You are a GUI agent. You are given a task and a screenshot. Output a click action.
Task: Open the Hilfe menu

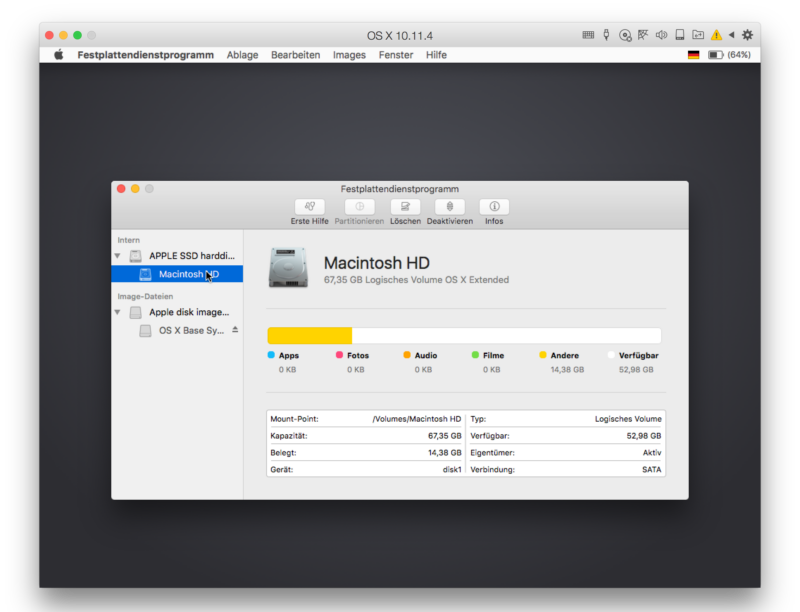pyautogui.click(x=436, y=55)
